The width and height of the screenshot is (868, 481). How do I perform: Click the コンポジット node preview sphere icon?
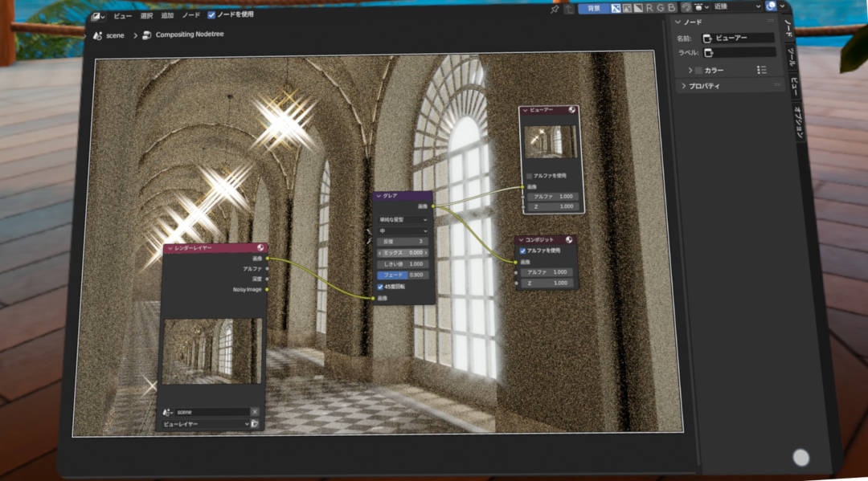click(569, 239)
